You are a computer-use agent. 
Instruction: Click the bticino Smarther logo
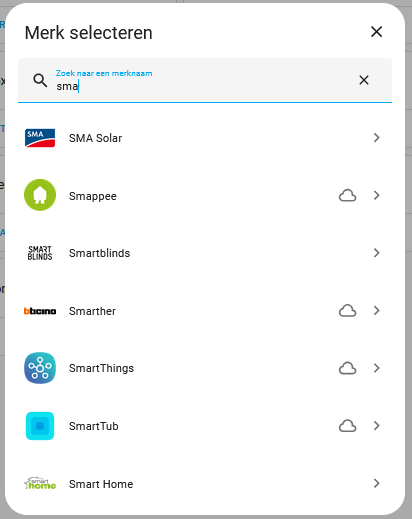tap(40, 311)
